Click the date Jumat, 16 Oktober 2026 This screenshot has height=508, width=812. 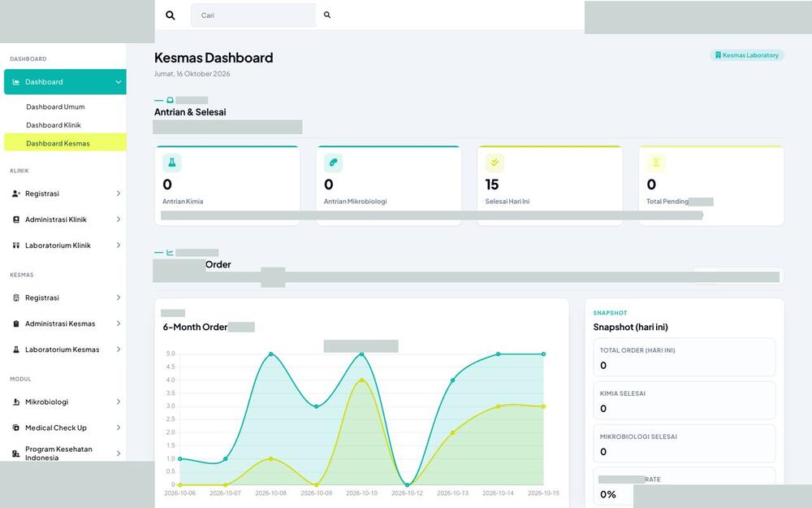click(192, 74)
